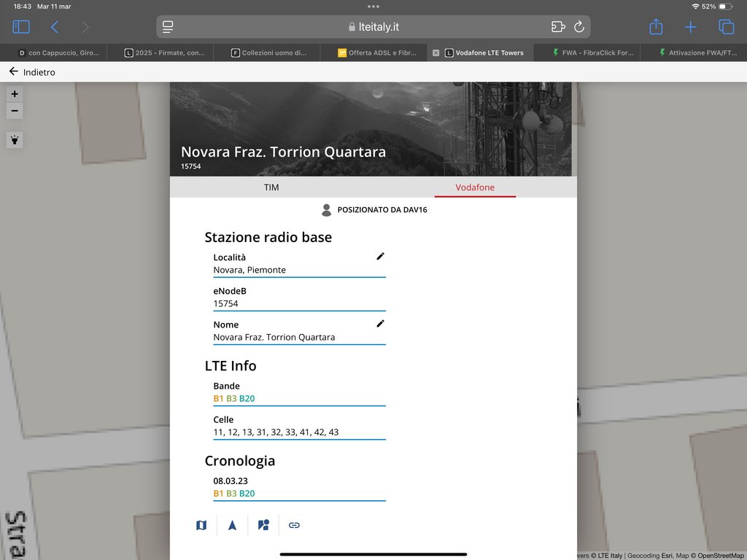The width and height of the screenshot is (747, 560).
Task: Click the chain link icon
Action: 294,525
